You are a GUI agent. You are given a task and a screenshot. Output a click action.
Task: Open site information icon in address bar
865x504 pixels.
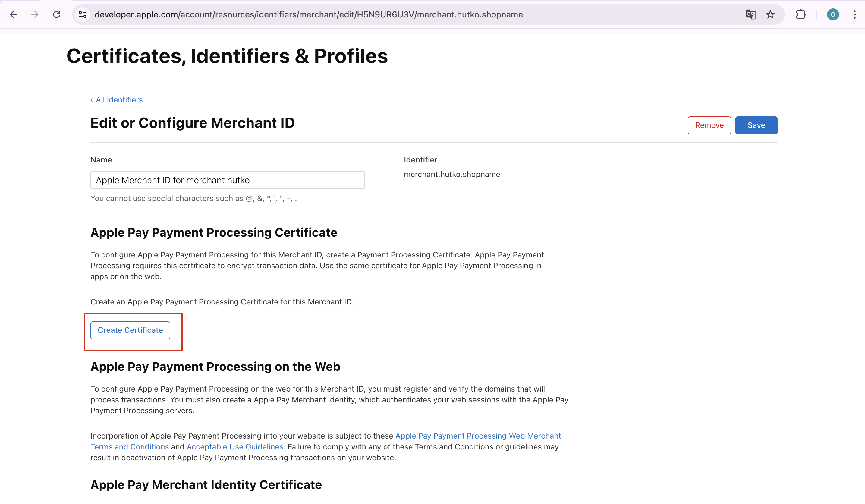(83, 14)
